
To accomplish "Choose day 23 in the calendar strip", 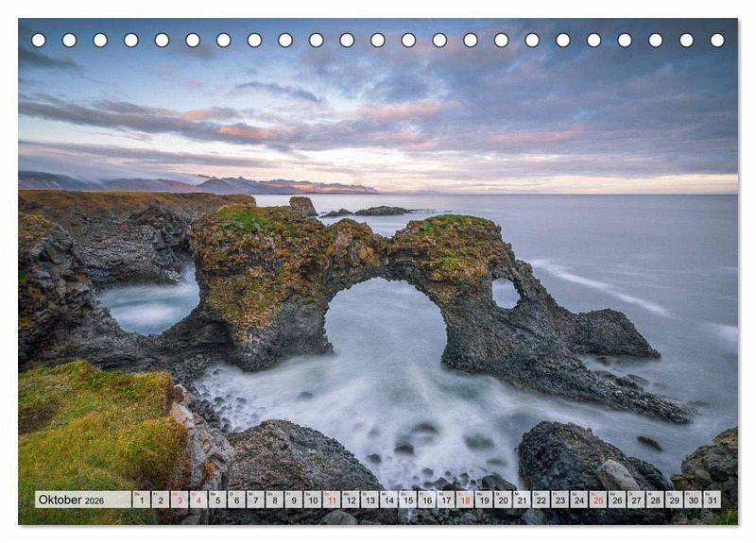I will tap(559, 501).
